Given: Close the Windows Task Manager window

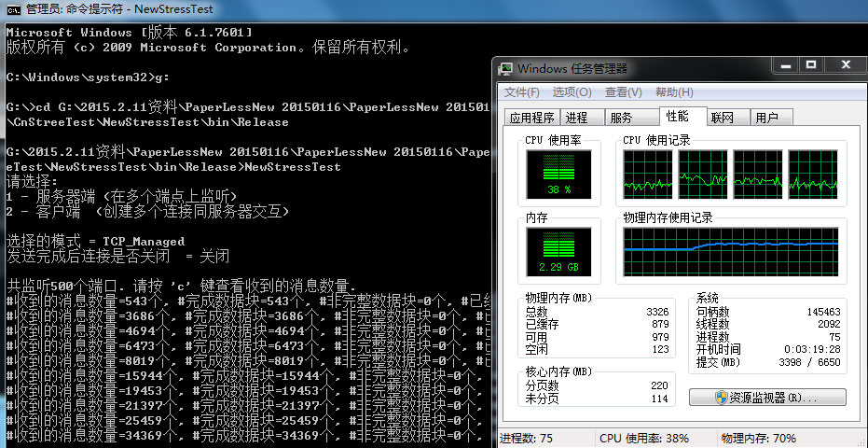Looking at the screenshot, I should pos(846,65).
